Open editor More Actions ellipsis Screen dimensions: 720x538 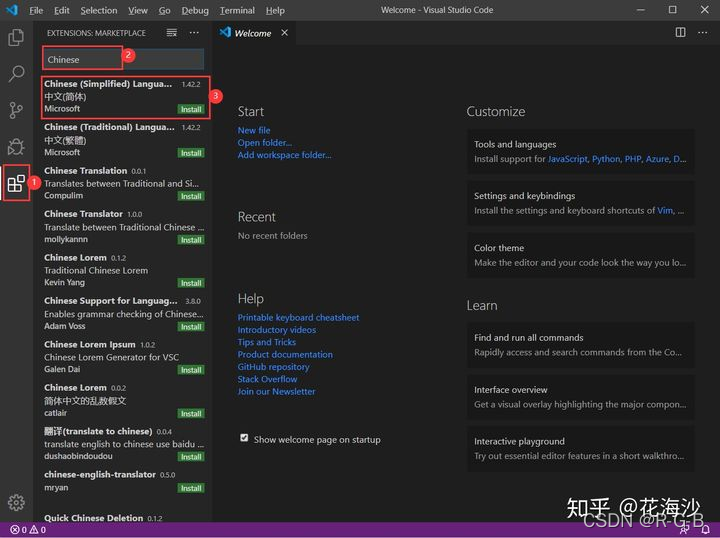703,32
